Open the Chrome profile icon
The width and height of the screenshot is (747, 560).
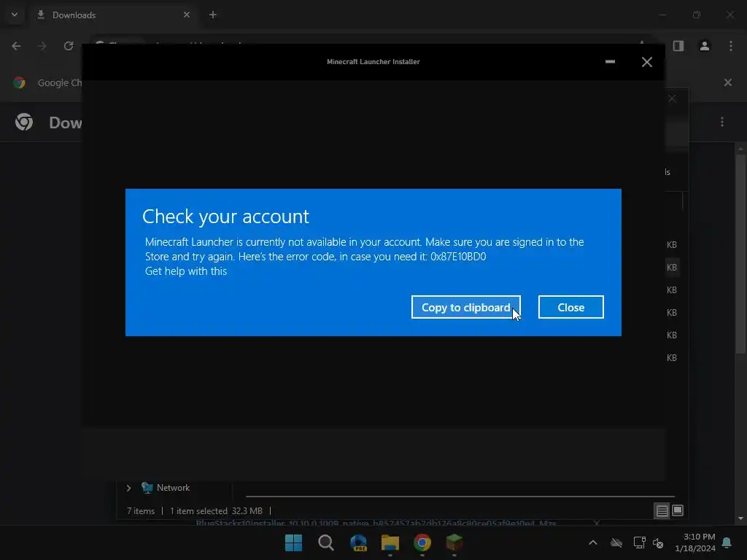[x=705, y=46]
